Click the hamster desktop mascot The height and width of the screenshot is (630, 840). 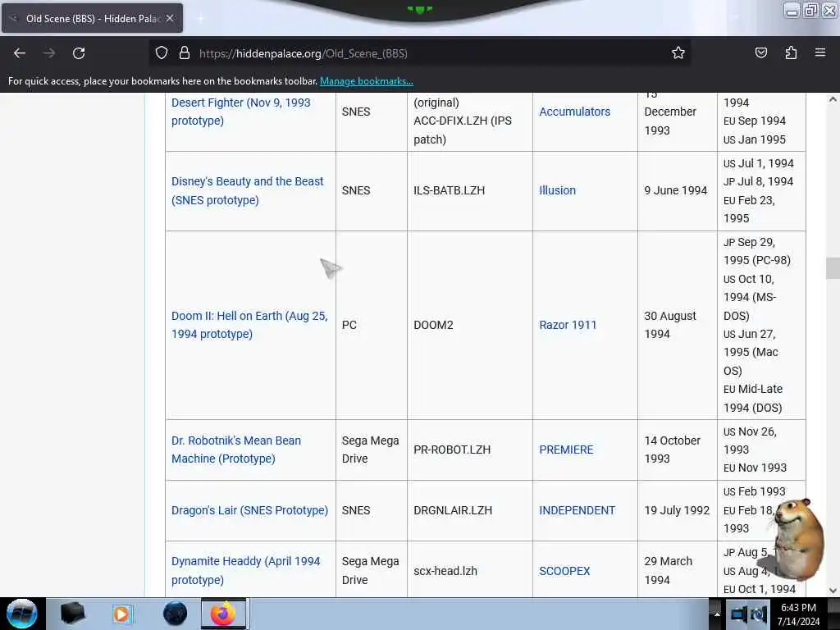[x=798, y=540]
